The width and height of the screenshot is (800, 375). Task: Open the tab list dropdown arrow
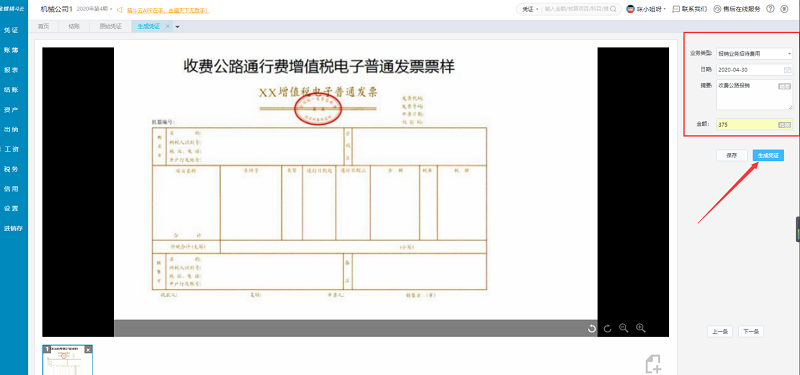[177, 27]
